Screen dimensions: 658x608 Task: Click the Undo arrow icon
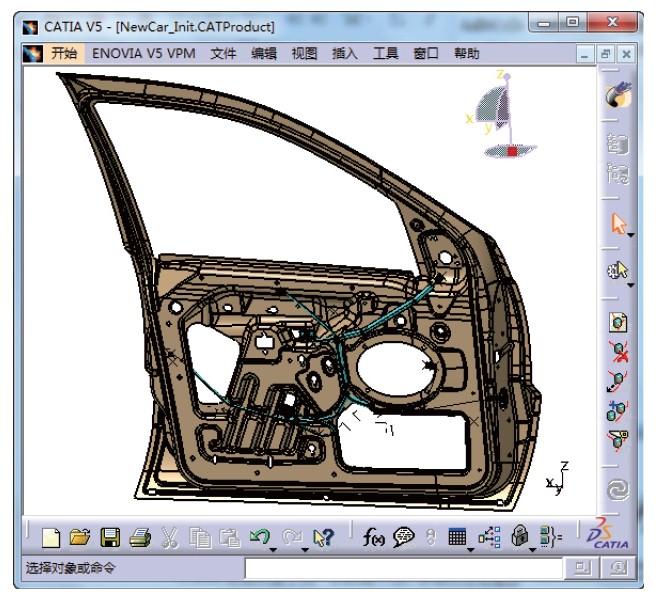[259, 537]
